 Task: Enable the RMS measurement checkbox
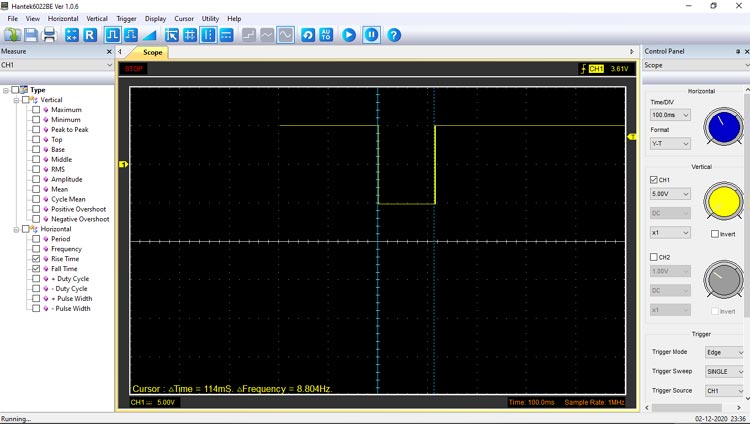click(x=36, y=169)
